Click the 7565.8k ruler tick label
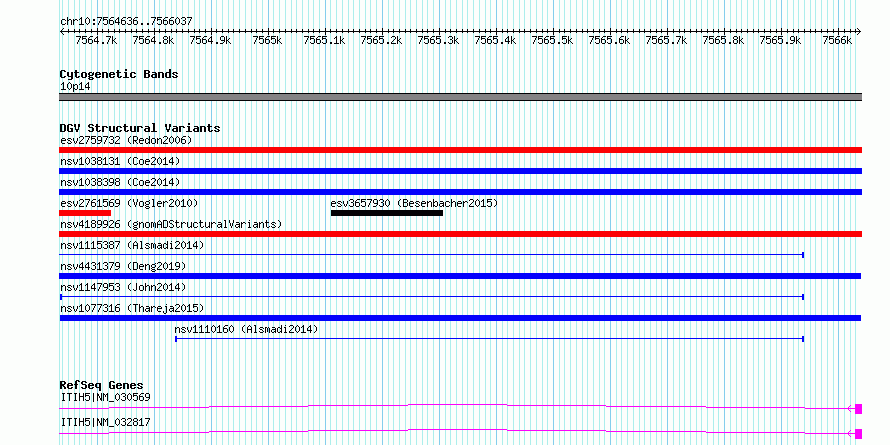The image size is (890, 445). [724, 40]
